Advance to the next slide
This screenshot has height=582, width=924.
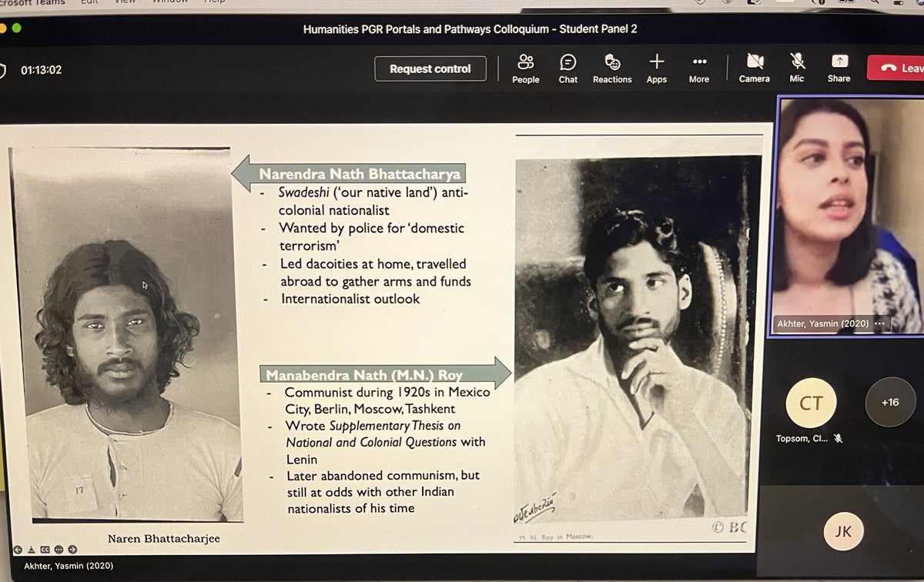72,550
